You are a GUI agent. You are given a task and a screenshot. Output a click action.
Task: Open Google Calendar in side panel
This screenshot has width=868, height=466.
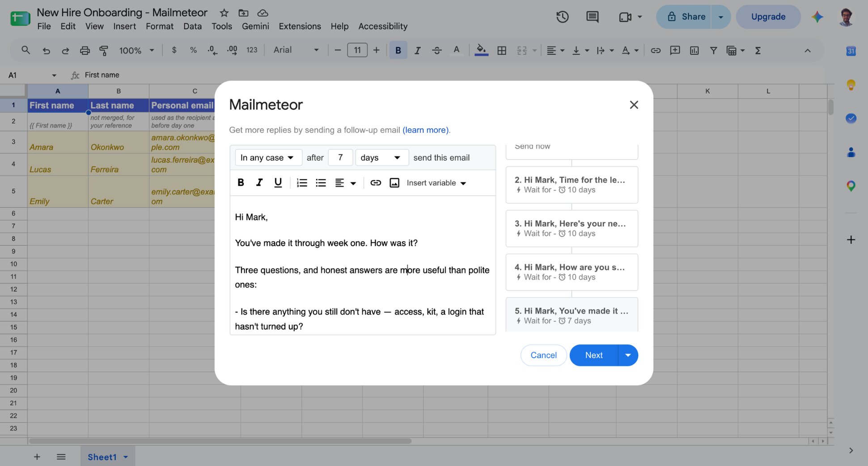(851, 51)
